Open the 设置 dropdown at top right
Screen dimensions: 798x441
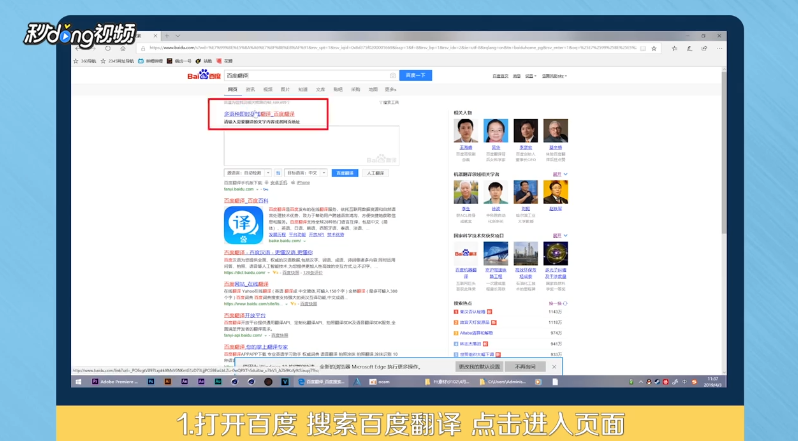tap(531, 76)
